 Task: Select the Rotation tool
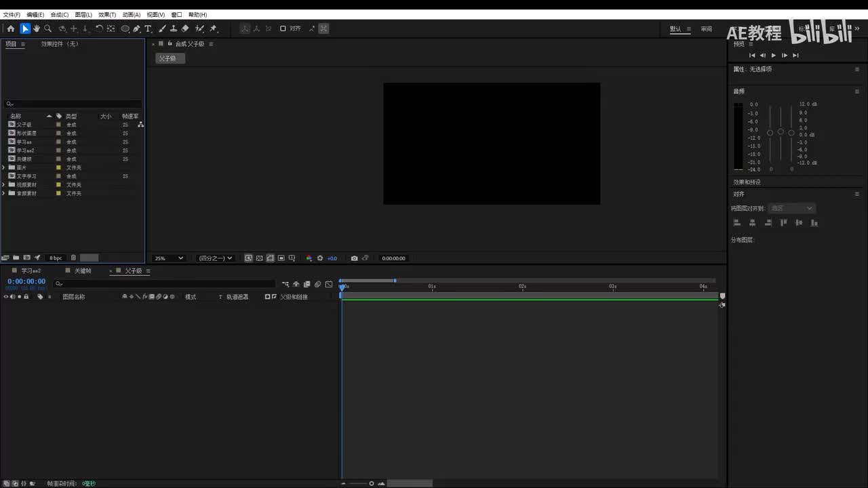[99, 28]
